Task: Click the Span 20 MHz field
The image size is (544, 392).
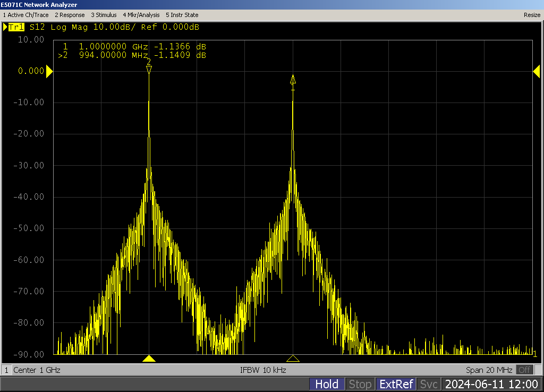Action: (x=489, y=370)
